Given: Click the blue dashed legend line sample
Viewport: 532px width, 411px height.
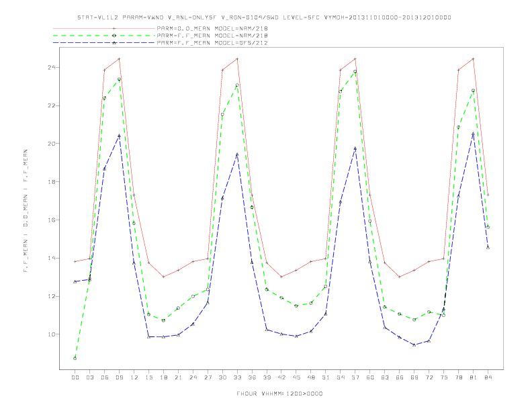Looking at the screenshot, I should (104, 43).
